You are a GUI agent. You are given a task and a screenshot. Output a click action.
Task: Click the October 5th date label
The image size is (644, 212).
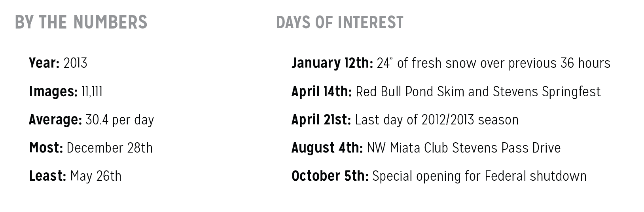point(330,176)
